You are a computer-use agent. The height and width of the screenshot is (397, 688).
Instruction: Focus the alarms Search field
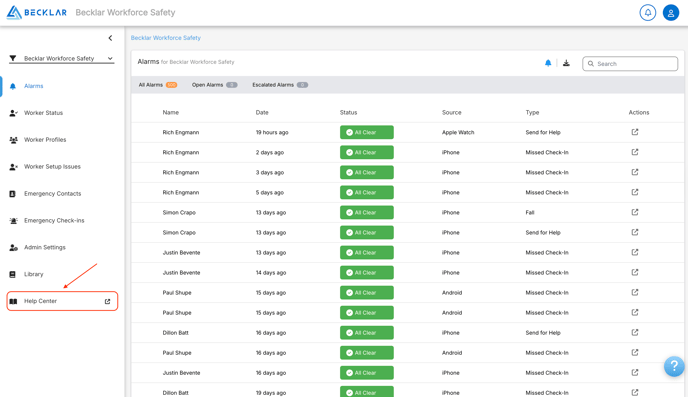point(630,64)
